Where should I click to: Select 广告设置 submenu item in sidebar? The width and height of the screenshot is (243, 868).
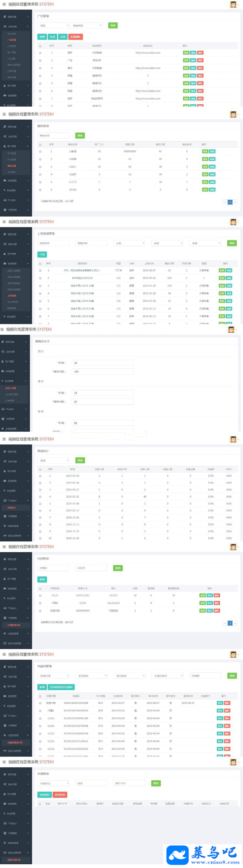11,40
